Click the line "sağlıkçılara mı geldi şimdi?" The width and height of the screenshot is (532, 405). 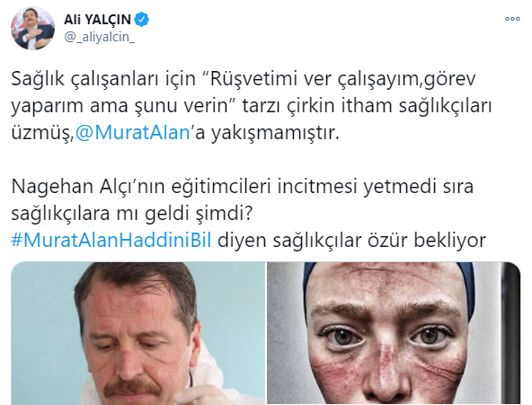point(132,214)
